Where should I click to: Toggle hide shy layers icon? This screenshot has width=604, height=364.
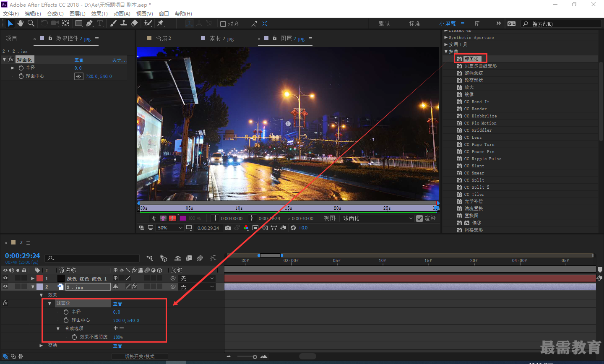pos(178,258)
